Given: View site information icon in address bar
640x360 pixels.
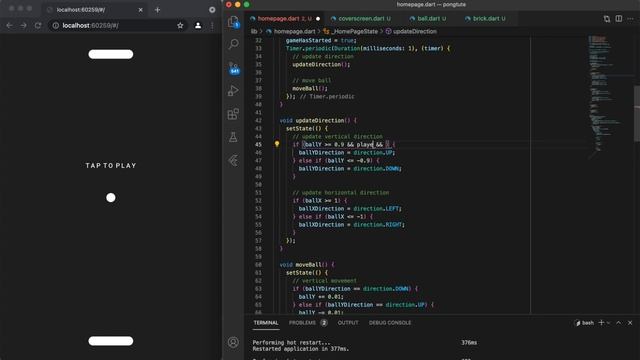Looking at the screenshot, I should [x=56, y=25].
